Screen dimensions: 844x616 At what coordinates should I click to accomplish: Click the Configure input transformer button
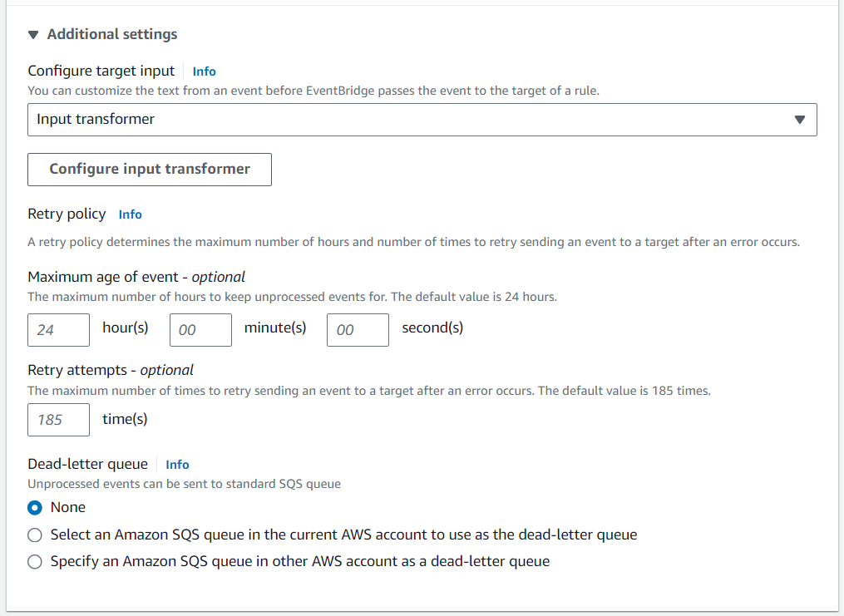click(150, 169)
